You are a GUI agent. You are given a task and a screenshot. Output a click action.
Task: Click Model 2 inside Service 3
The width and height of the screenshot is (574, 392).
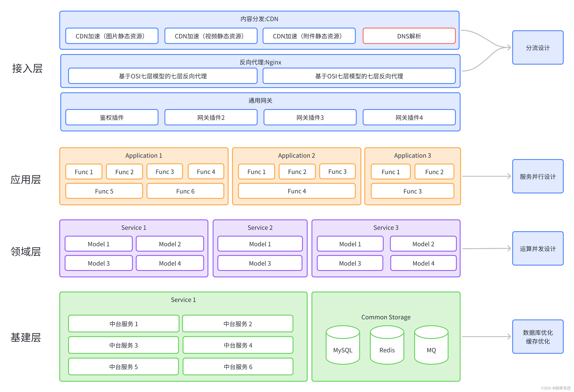point(423,244)
